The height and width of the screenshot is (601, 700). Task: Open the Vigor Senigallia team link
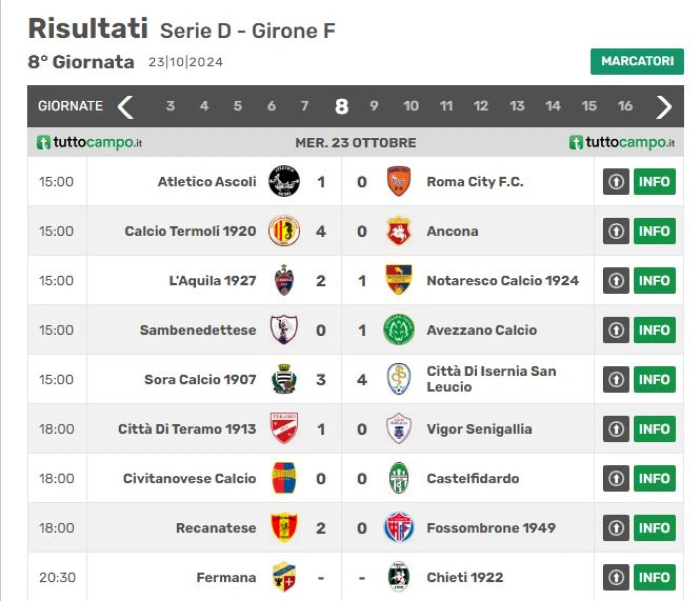[479, 429]
